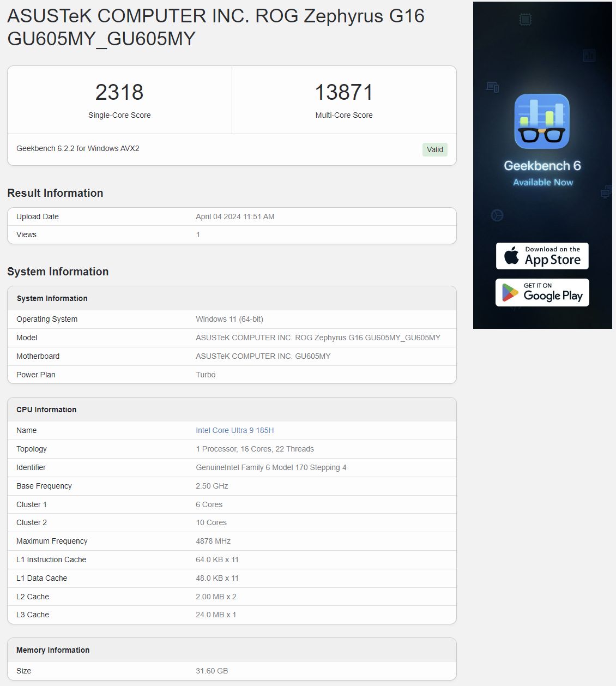Click the Operating System label
616x686 pixels.
click(x=47, y=319)
